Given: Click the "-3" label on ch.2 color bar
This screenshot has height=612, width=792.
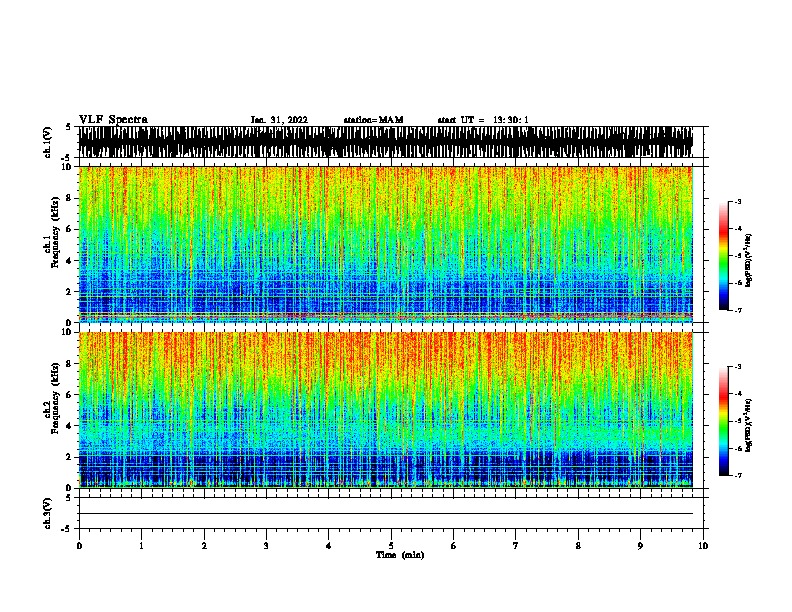Looking at the screenshot, I should (x=738, y=367).
